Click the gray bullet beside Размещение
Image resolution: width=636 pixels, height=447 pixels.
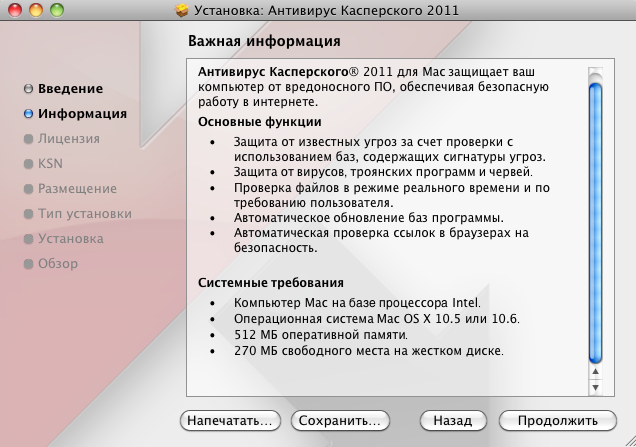pos(28,189)
